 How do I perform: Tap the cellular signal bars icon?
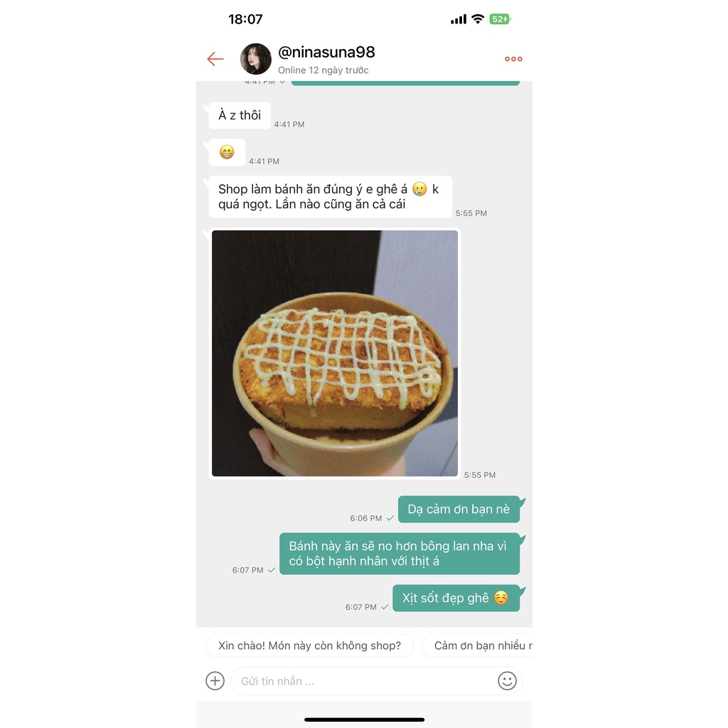459,19
